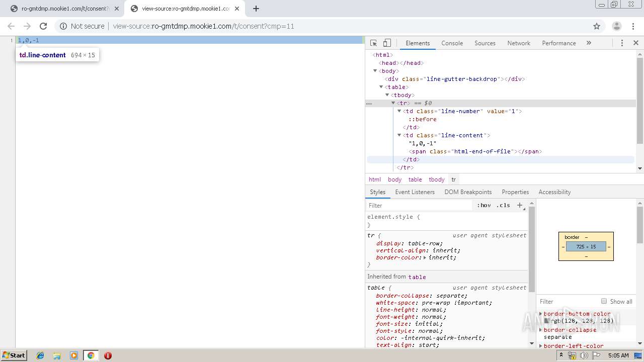Screen dimensions: 644x362
Task: Click the volume tray icon
Action: [x=584, y=355]
